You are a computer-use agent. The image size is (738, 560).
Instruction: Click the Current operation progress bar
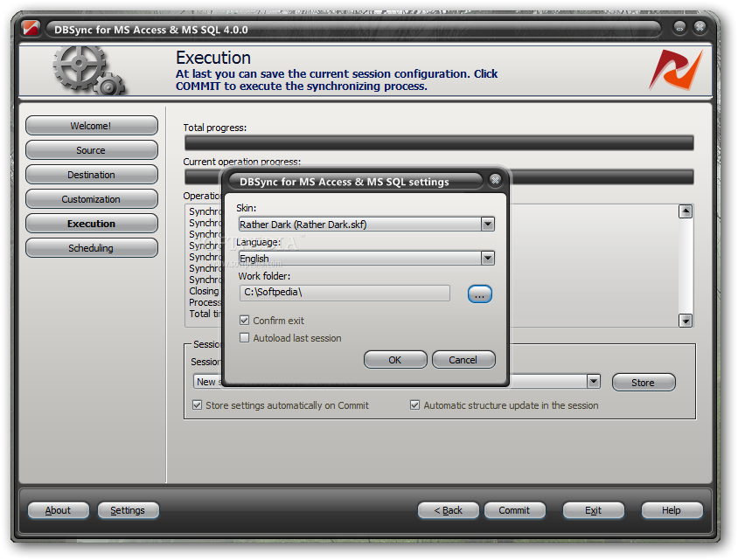point(602,177)
